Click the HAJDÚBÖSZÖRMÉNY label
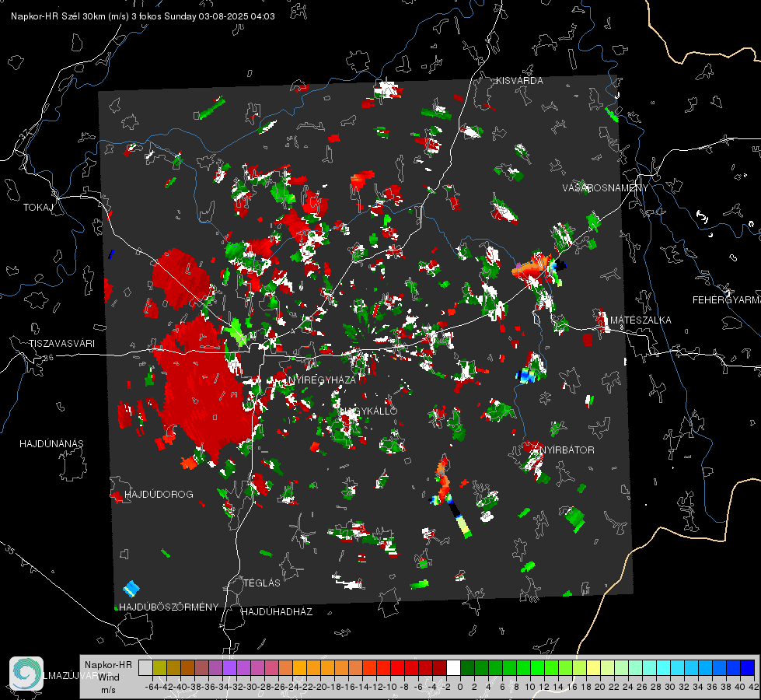This screenshot has width=761, height=700. pos(169,607)
